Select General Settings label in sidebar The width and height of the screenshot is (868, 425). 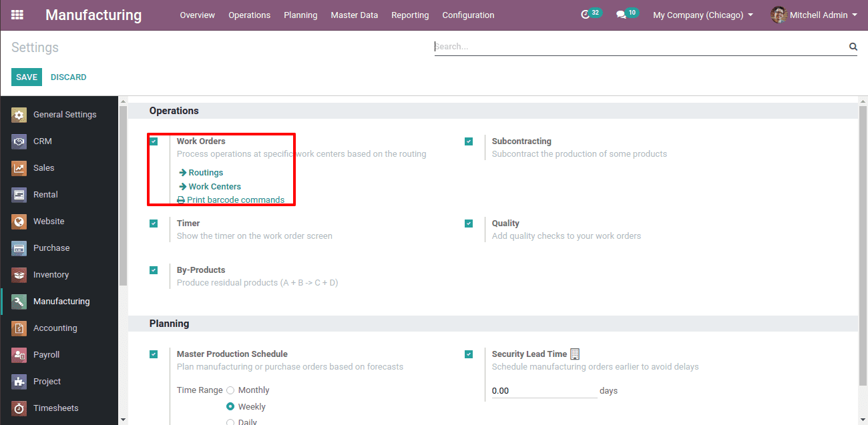point(65,115)
